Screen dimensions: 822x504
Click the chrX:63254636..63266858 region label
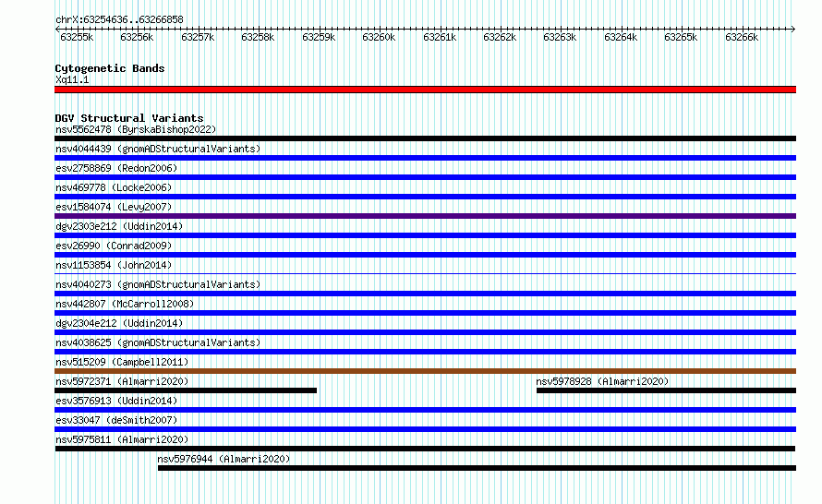(x=119, y=20)
